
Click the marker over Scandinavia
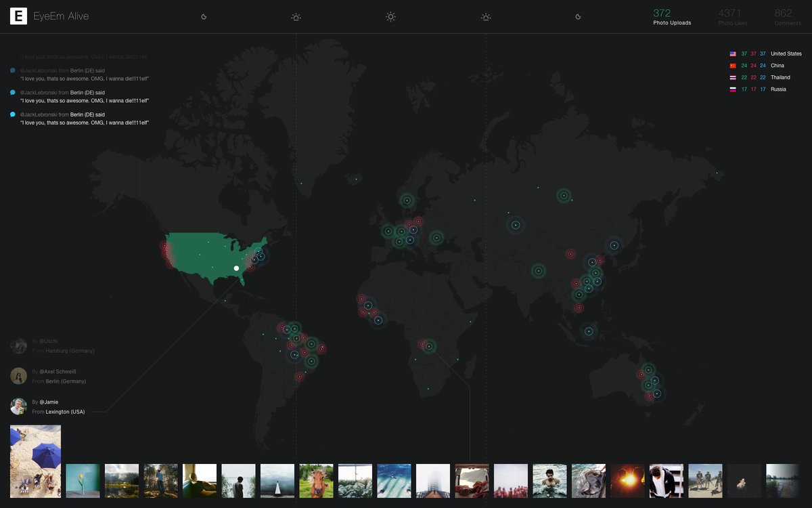(x=407, y=200)
